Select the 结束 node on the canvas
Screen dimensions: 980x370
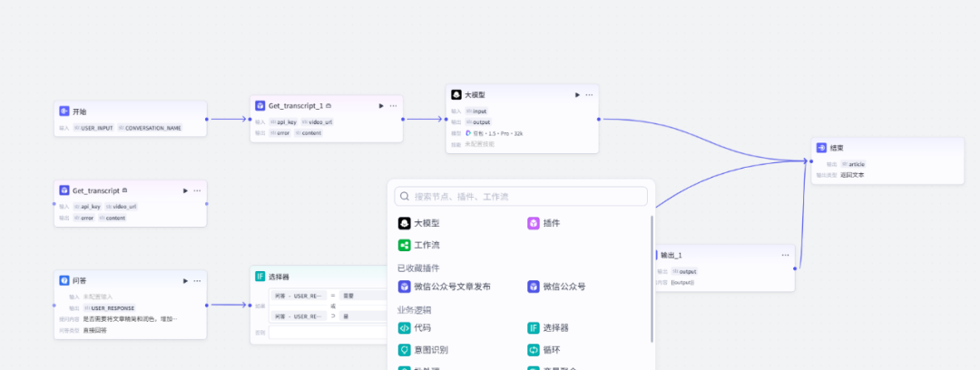coord(836,148)
